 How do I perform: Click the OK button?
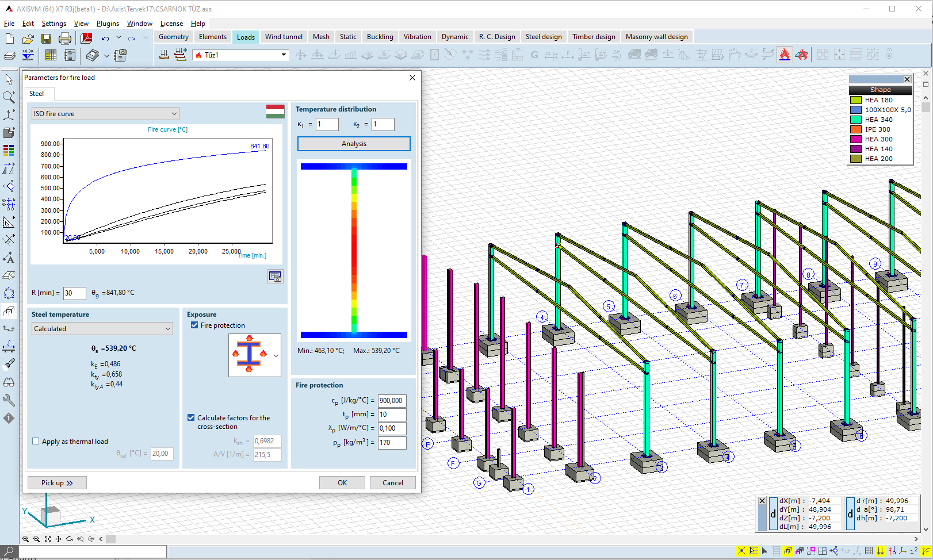[342, 483]
